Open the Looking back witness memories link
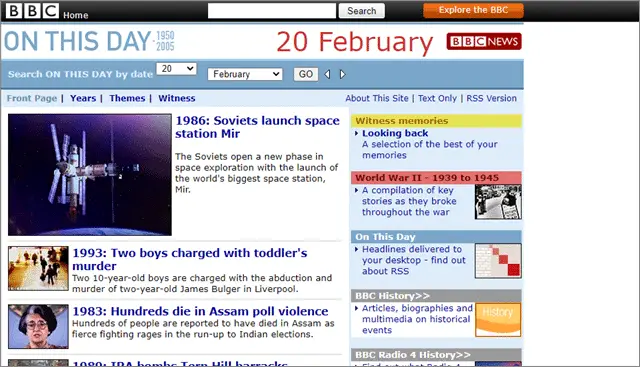 395,133
